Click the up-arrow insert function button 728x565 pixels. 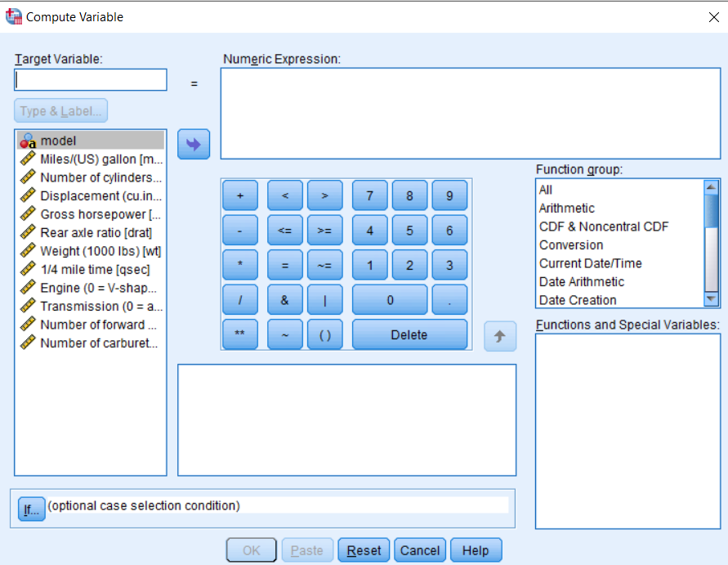(x=499, y=336)
